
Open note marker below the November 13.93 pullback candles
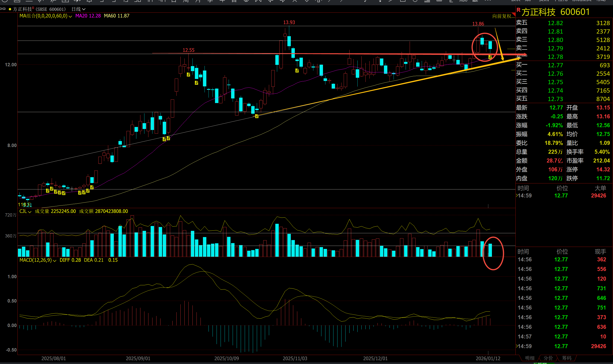[x=297, y=71]
